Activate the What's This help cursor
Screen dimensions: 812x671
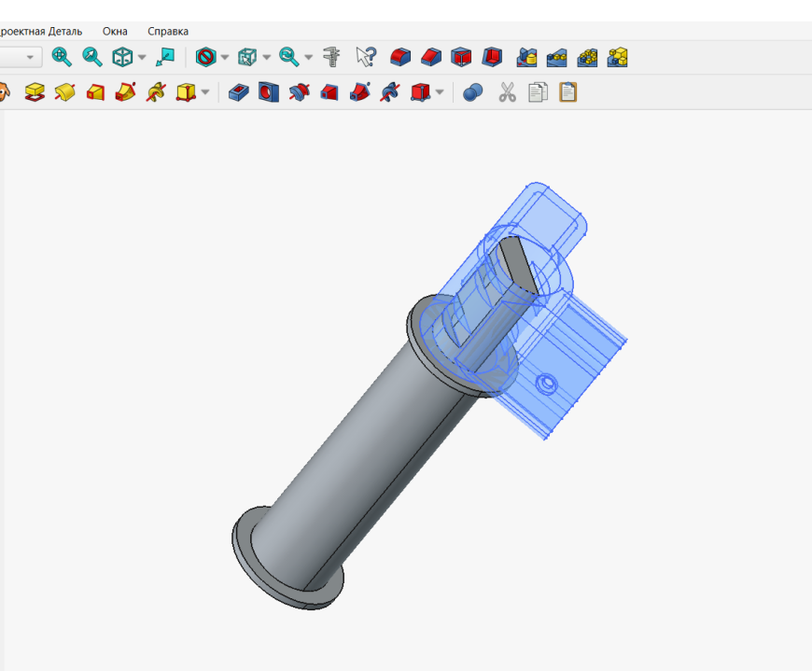click(x=366, y=57)
